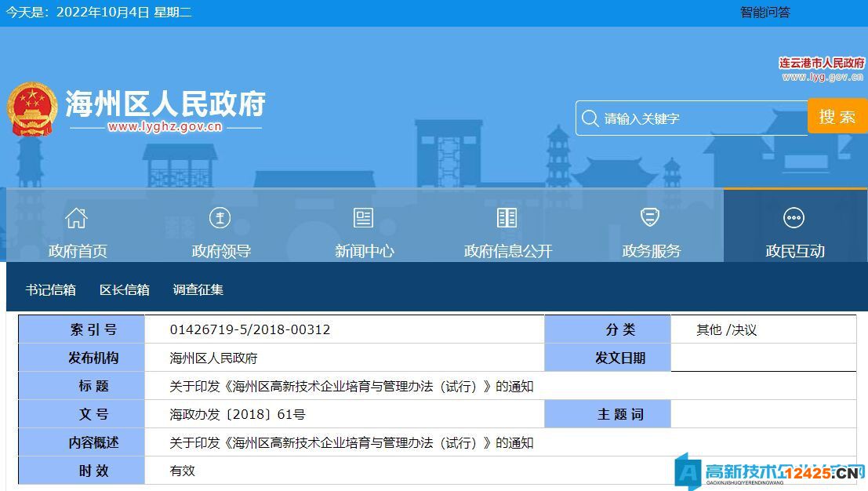Click inside the keyword search field
The image size is (868, 491).
[690, 118]
